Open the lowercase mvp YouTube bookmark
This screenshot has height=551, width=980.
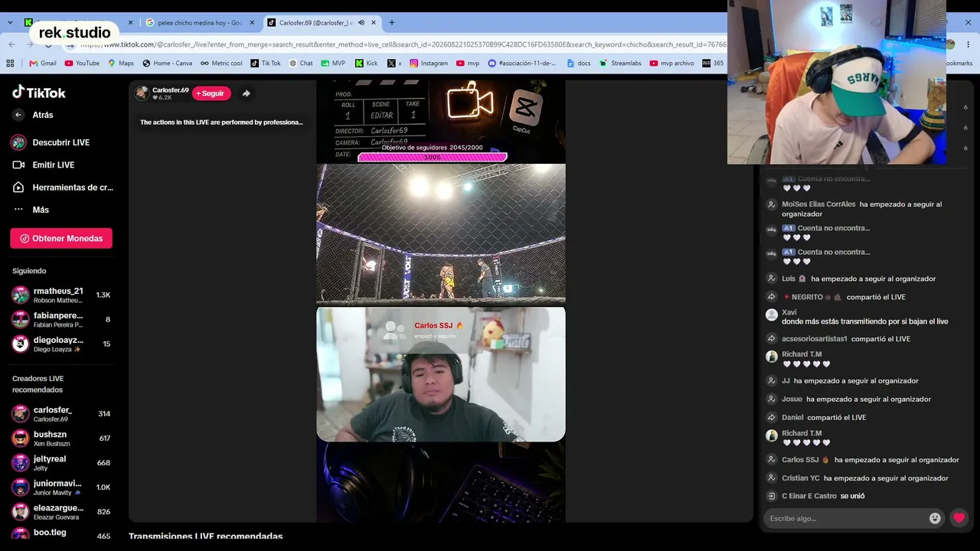[468, 64]
